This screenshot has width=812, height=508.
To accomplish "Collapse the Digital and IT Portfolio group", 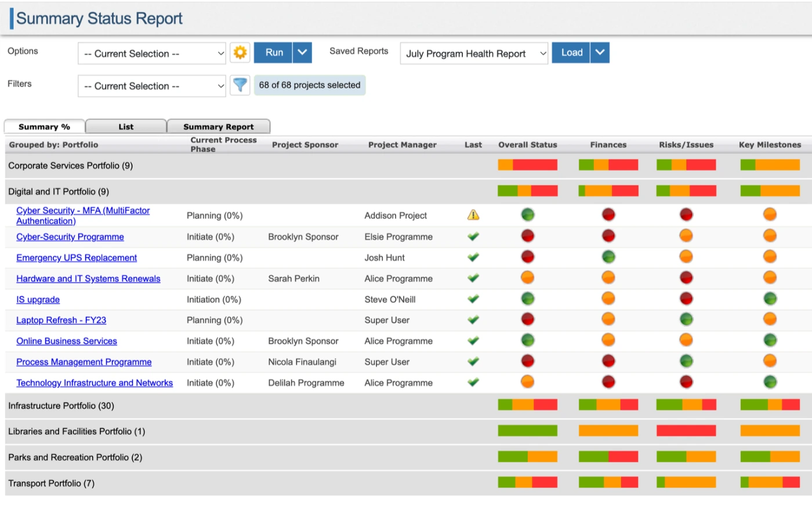I will pyautogui.click(x=59, y=192).
